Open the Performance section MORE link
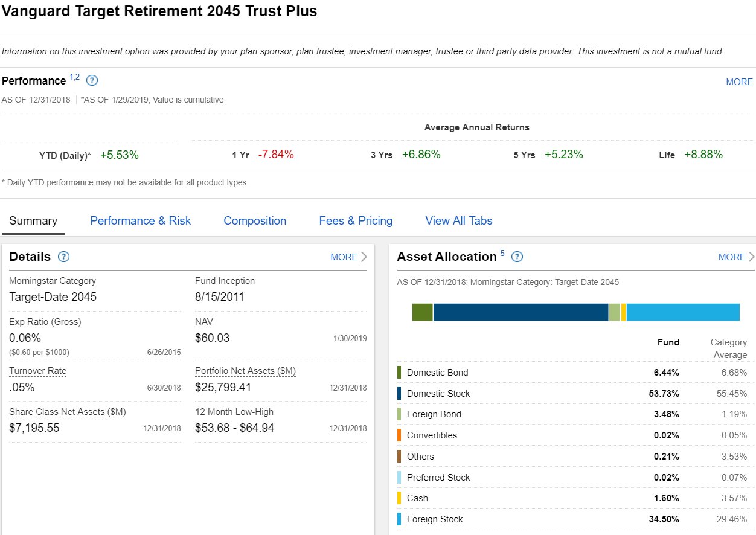The image size is (756, 535). tap(739, 82)
